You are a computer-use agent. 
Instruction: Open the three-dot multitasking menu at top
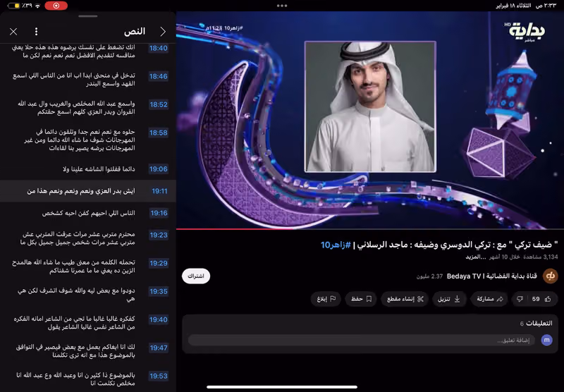pyautogui.click(x=282, y=6)
